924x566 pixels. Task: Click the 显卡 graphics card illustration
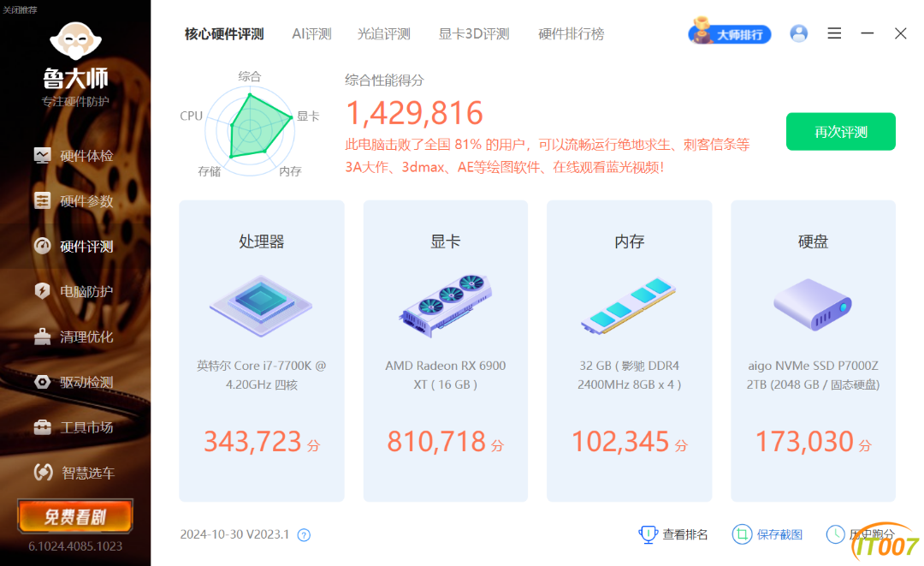tap(446, 306)
